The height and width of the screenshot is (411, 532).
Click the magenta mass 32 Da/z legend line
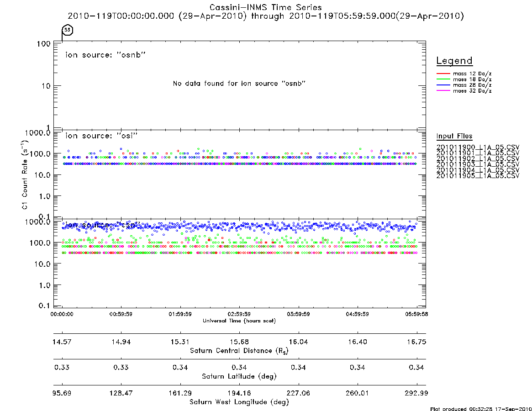pos(443,90)
